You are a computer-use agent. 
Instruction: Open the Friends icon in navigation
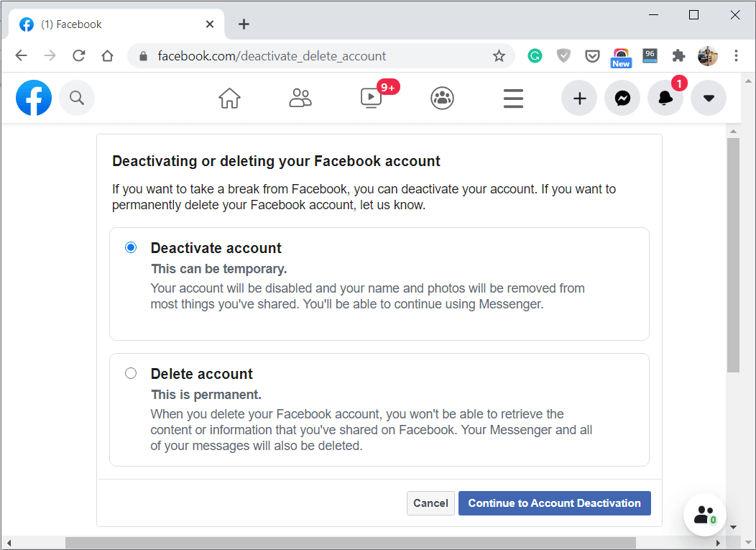300,98
